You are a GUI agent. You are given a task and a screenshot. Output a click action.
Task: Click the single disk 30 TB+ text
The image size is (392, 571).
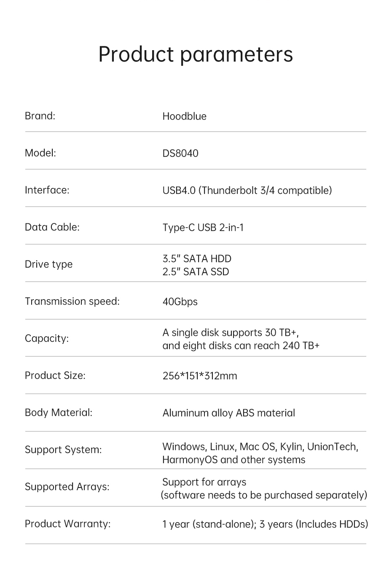231,332
